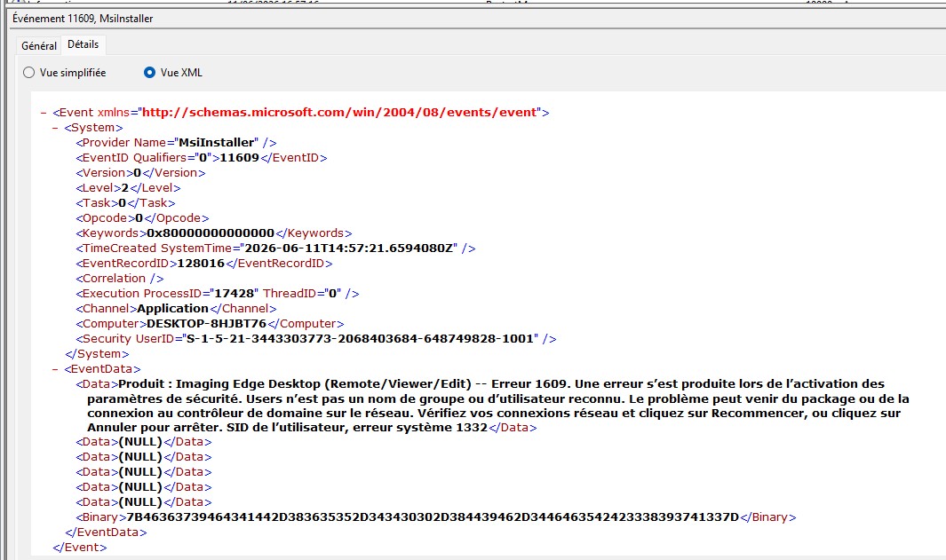Click the EventID value 11609

pos(239,158)
